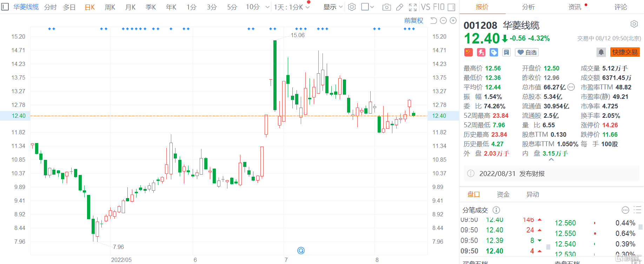Click the 12.560 price level row

tap(595, 223)
